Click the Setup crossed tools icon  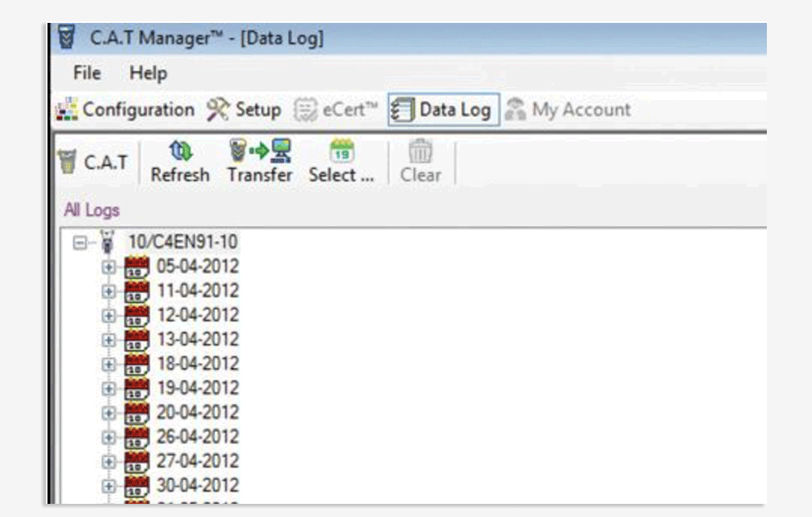point(218,110)
